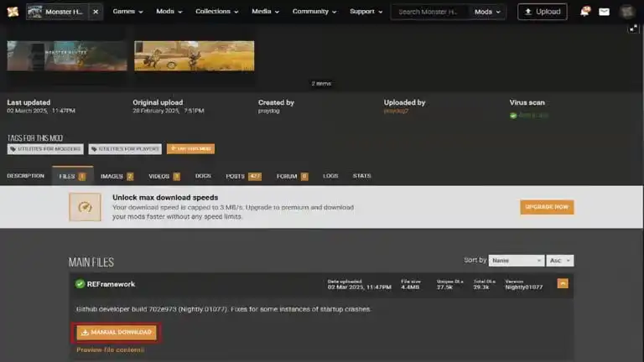
Task: Open the Asc sort order dropdown
Action: [560, 261]
